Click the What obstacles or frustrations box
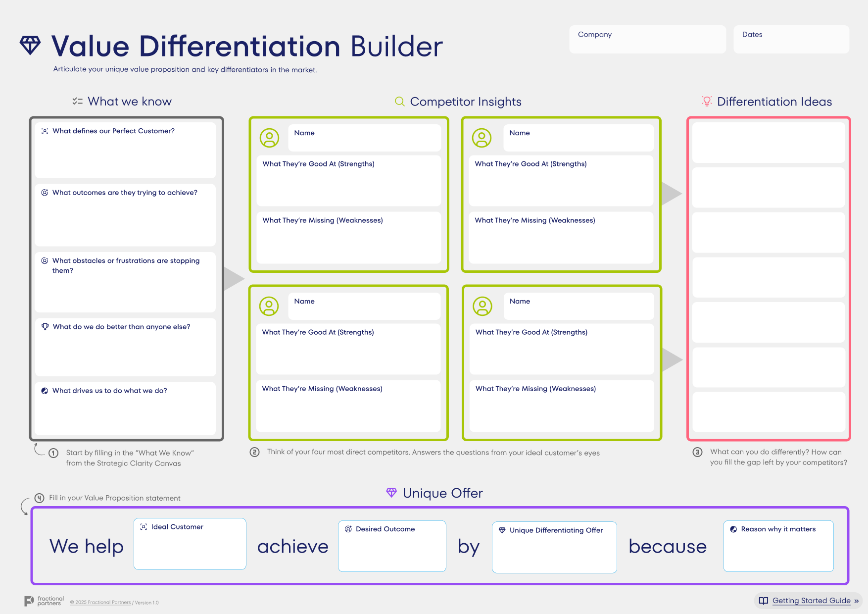 point(126,282)
